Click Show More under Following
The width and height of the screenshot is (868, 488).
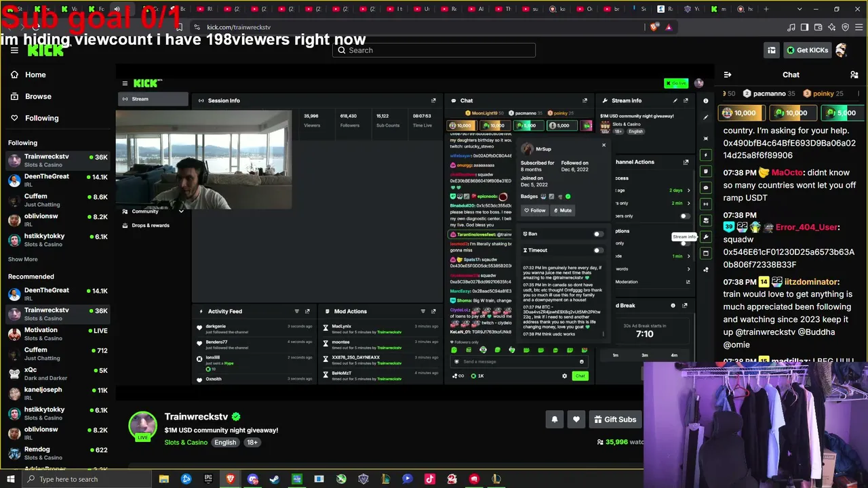[x=23, y=259]
